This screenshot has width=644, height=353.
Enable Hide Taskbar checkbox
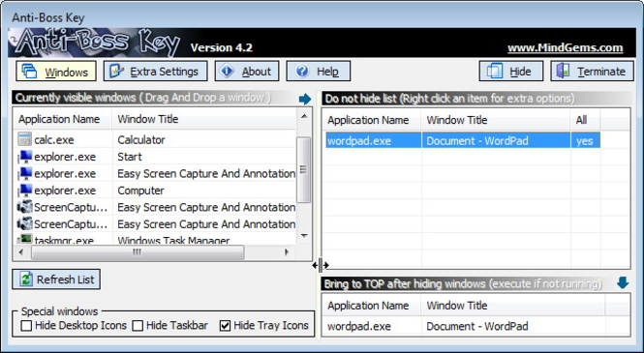[x=138, y=326]
